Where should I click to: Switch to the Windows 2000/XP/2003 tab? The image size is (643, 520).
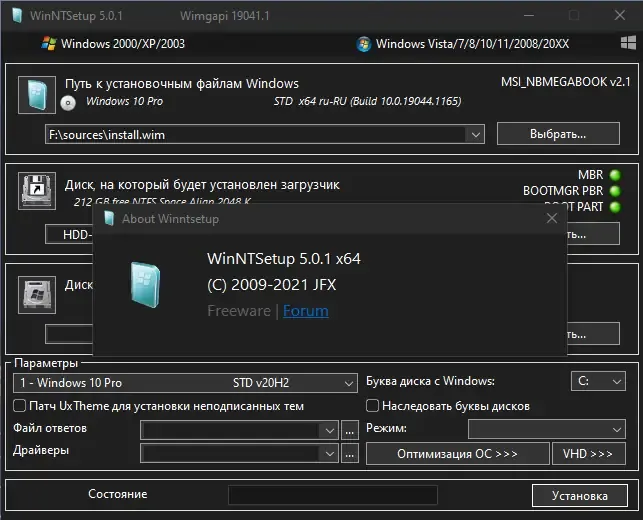113,43
